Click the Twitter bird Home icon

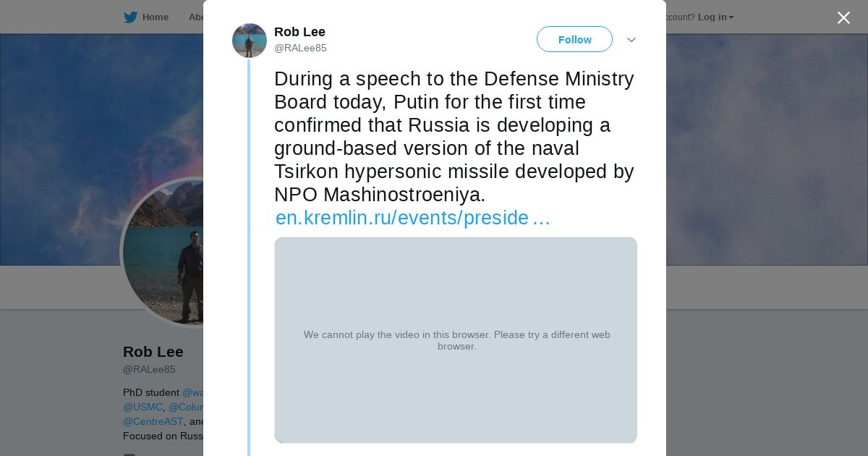(x=130, y=17)
